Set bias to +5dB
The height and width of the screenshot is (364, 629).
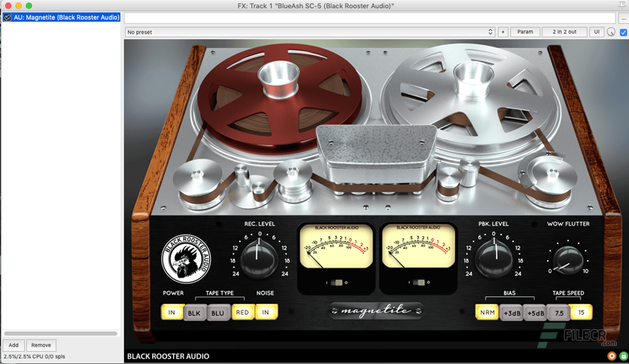click(x=536, y=313)
